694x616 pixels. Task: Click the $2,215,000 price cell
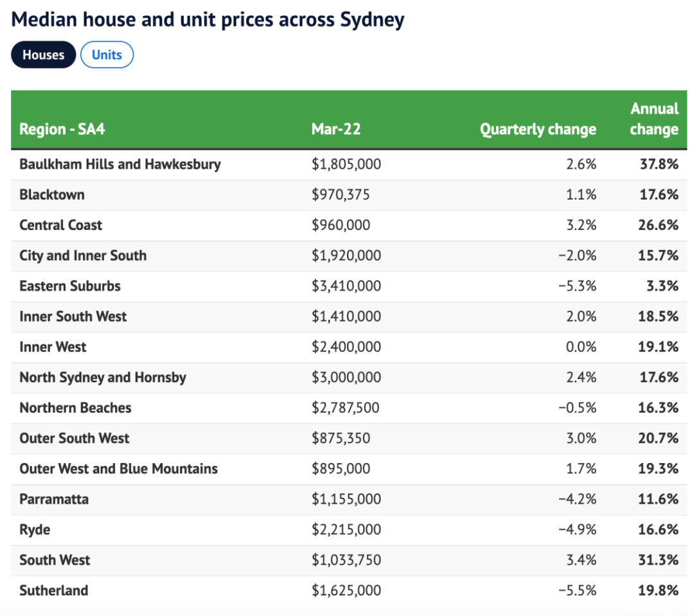(346, 530)
